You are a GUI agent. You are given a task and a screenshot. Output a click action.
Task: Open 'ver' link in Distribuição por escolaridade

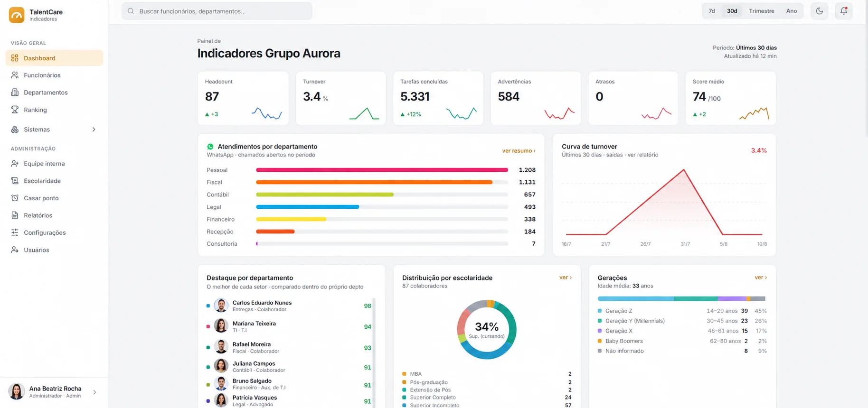(x=565, y=278)
